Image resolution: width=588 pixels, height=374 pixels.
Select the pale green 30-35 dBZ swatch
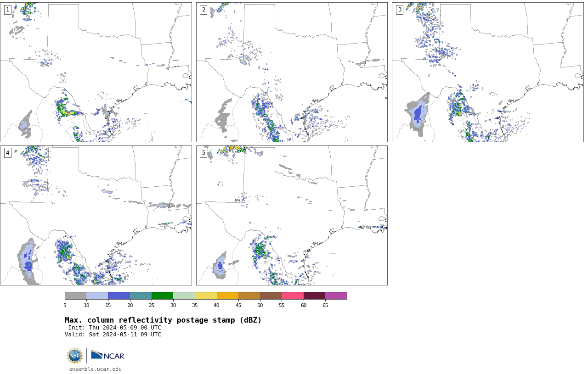(x=184, y=296)
